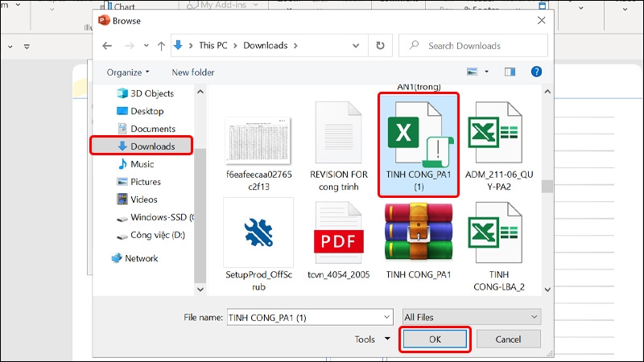Open Videos folder in navigation pane

[x=137, y=199]
